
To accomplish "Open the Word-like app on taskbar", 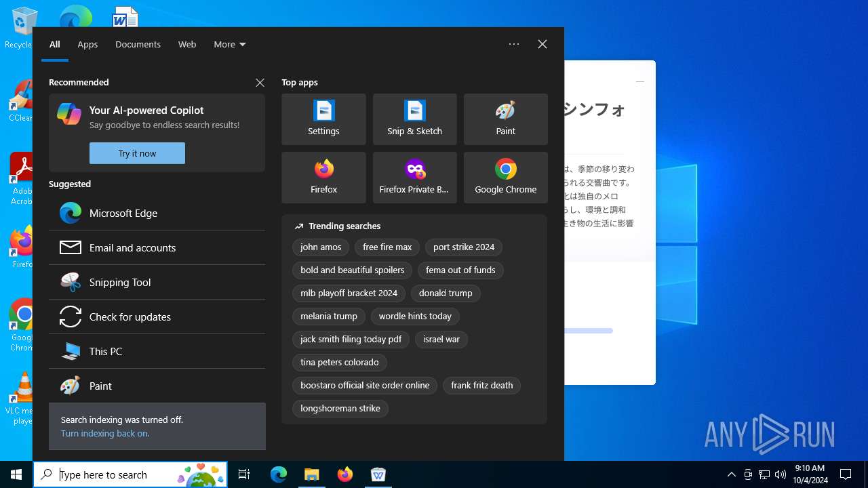I will [378, 474].
